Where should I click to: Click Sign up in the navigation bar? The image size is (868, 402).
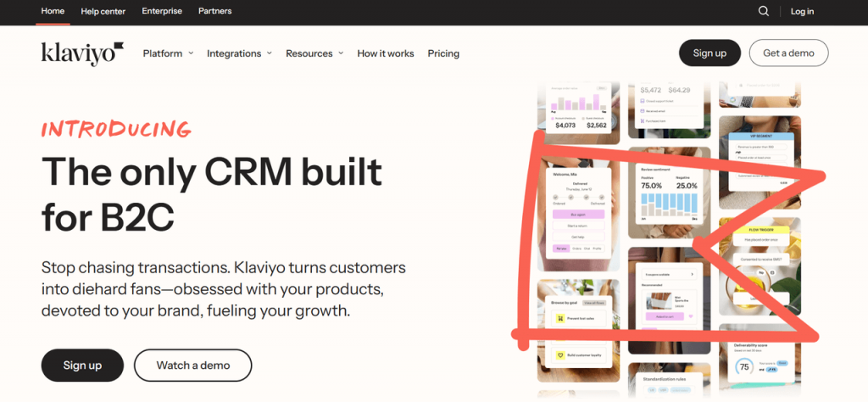[709, 53]
